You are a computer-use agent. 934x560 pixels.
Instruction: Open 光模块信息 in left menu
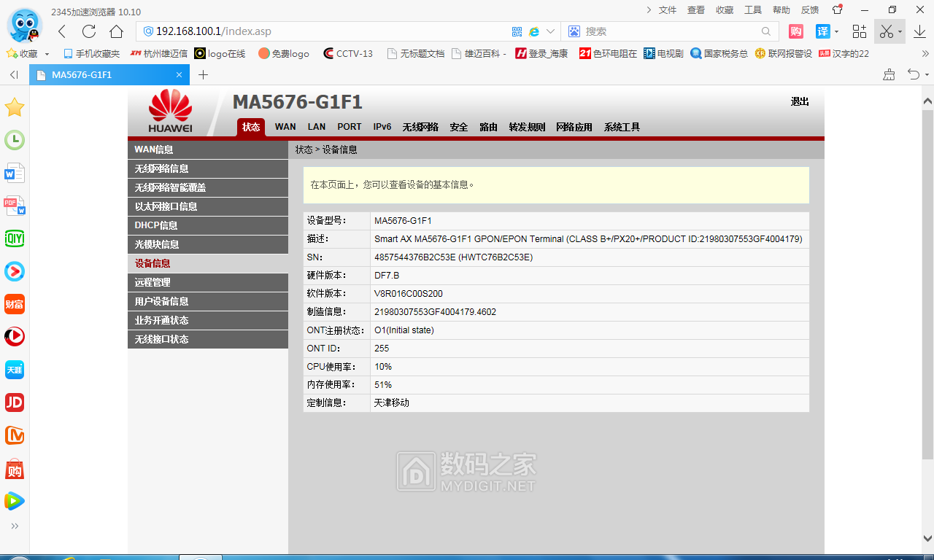208,244
